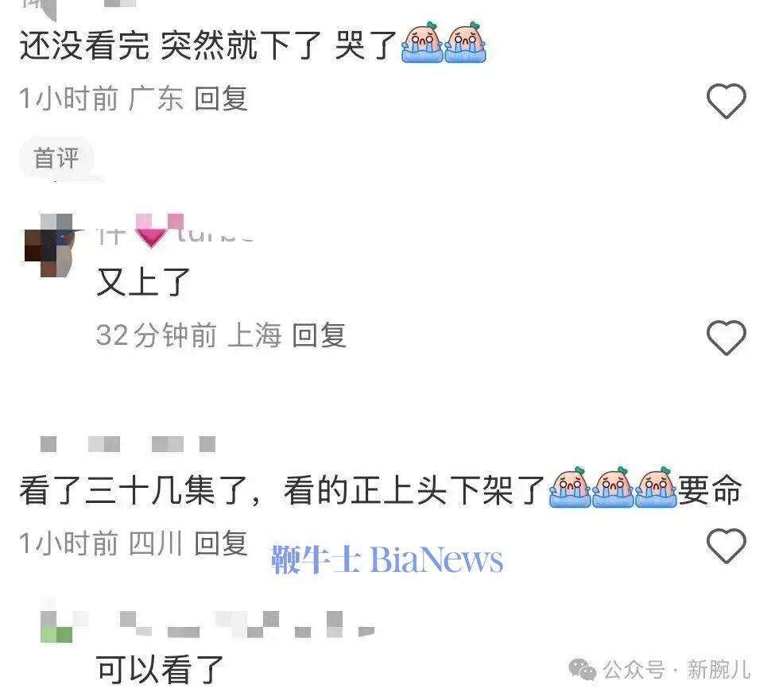Image resolution: width=775 pixels, height=700 pixels.
Task: Like the 四川 comment about 三十几集
Action: coord(726,545)
